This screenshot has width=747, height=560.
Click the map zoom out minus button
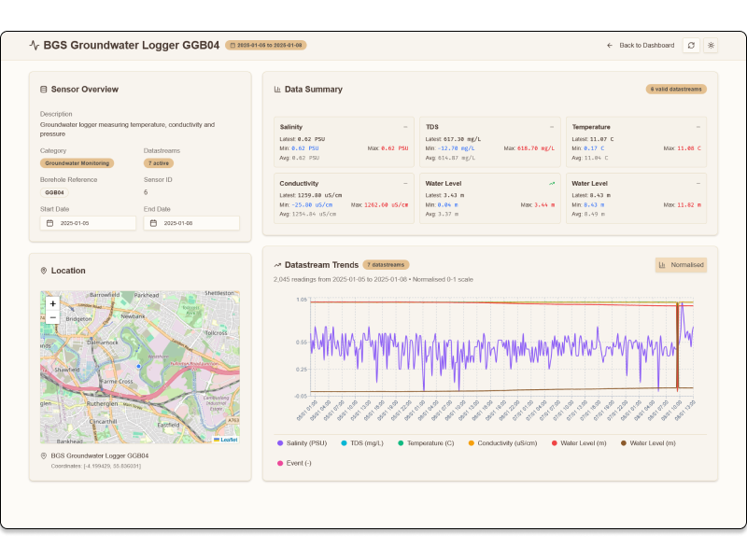[53, 317]
